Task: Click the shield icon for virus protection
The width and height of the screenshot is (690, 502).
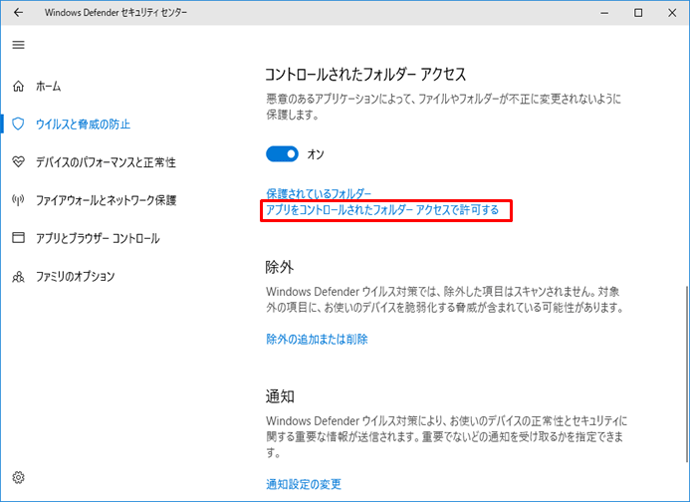Action: coord(18,124)
